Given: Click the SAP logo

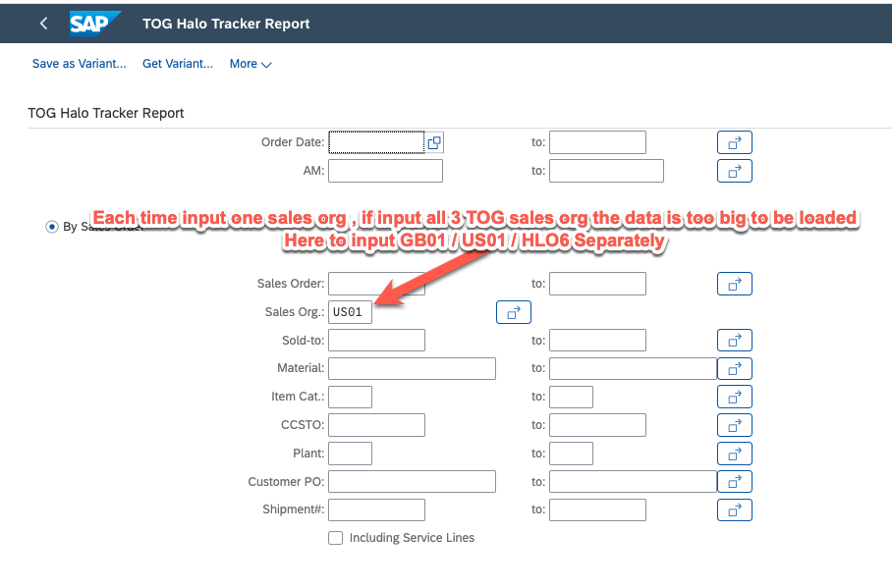Looking at the screenshot, I should click(94, 24).
